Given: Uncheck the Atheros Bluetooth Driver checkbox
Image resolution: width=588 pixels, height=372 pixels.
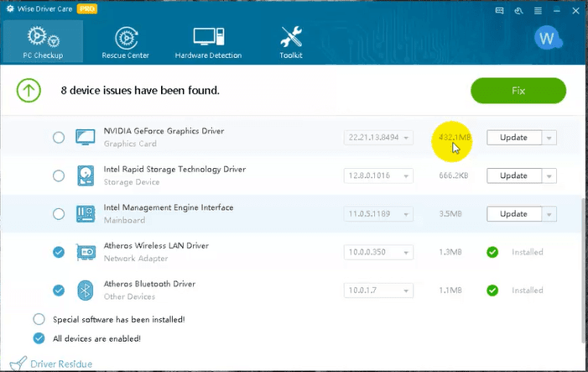Looking at the screenshot, I should coord(59,291).
